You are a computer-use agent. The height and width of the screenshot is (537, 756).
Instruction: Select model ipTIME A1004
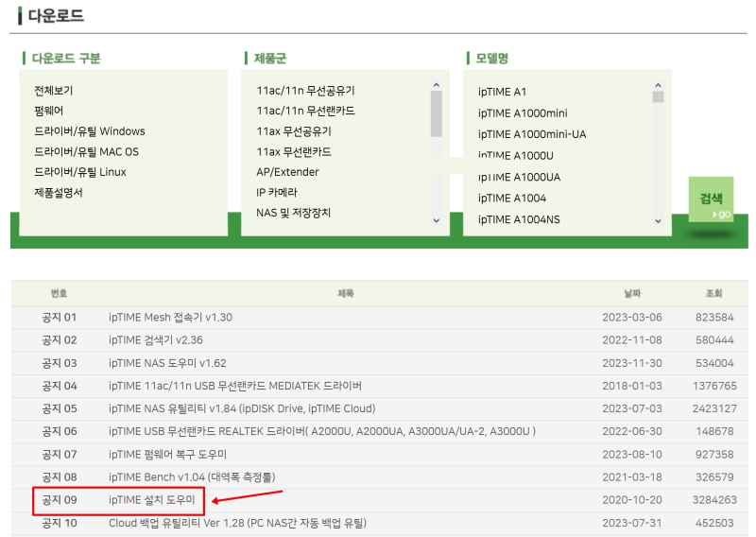(512, 198)
